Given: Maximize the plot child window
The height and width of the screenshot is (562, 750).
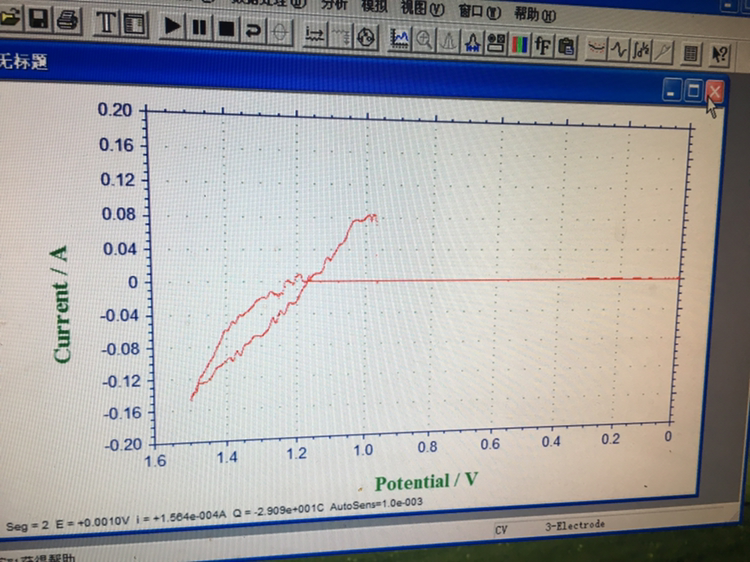Looking at the screenshot, I should click(x=693, y=91).
